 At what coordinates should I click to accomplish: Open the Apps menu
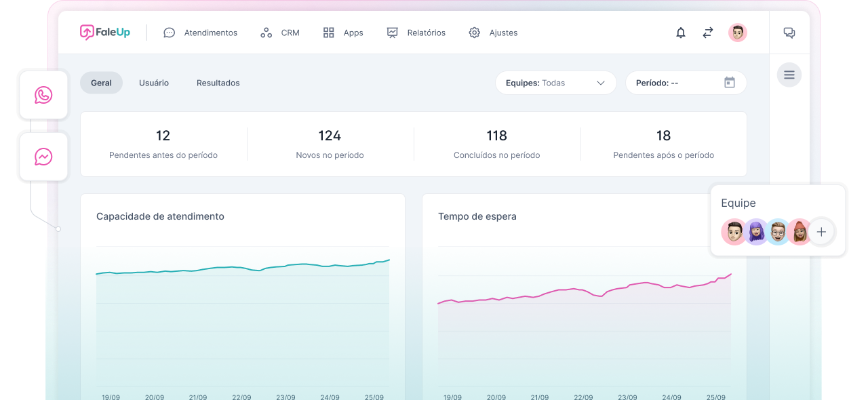tap(343, 33)
